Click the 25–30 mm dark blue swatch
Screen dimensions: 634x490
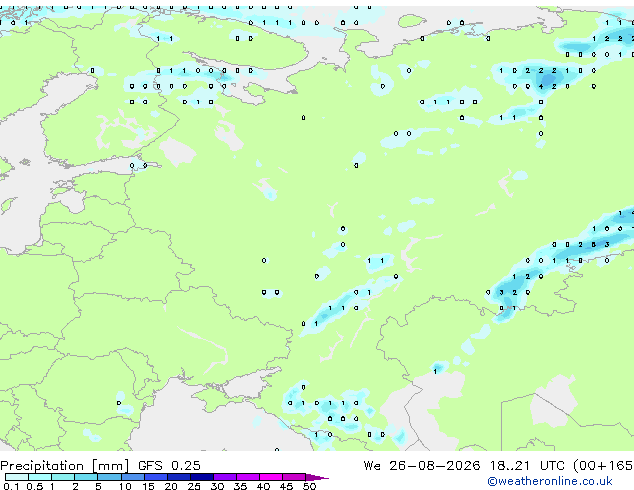(202, 477)
